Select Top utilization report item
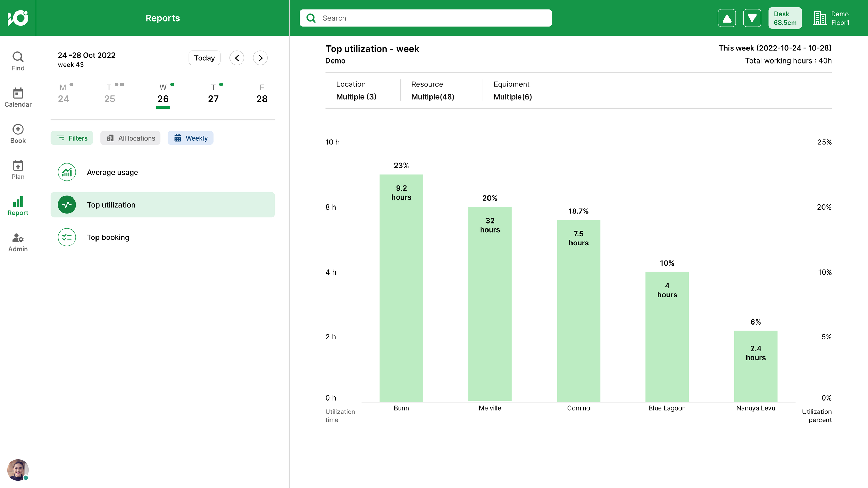The height and width of the screenshot is (488, 868). (x=162, y=205)
